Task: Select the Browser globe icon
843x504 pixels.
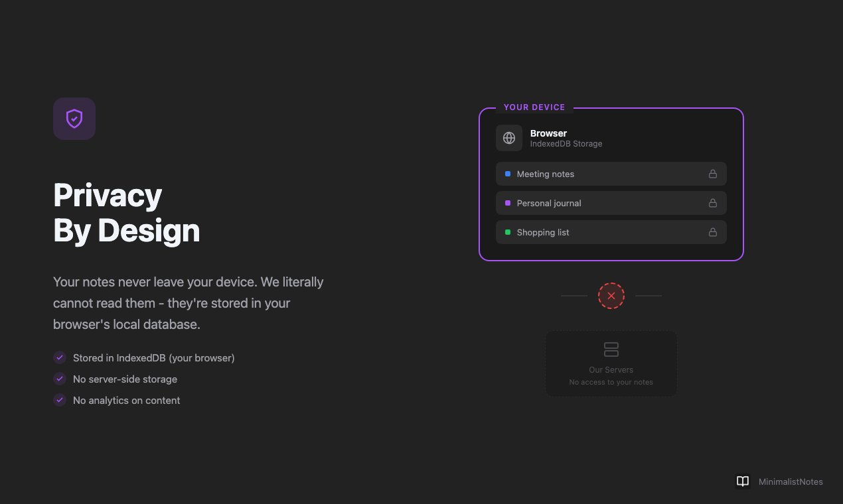Action: point(509,138)
